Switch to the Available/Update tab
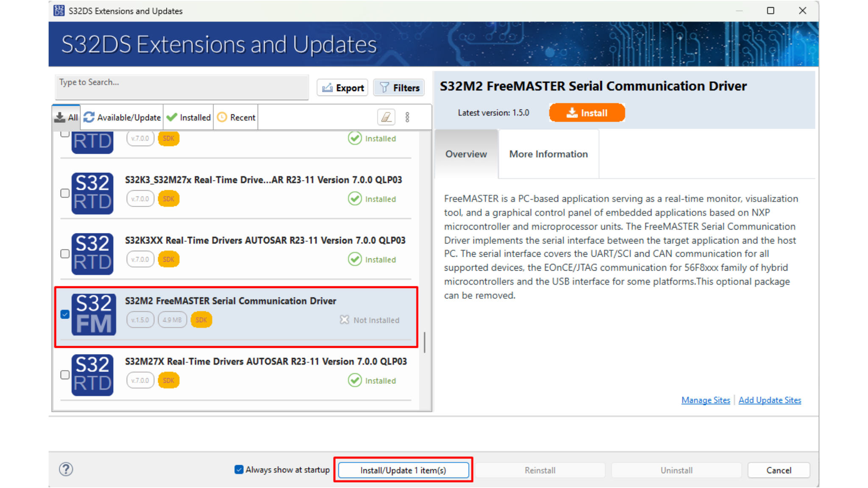 pos(122,117)
